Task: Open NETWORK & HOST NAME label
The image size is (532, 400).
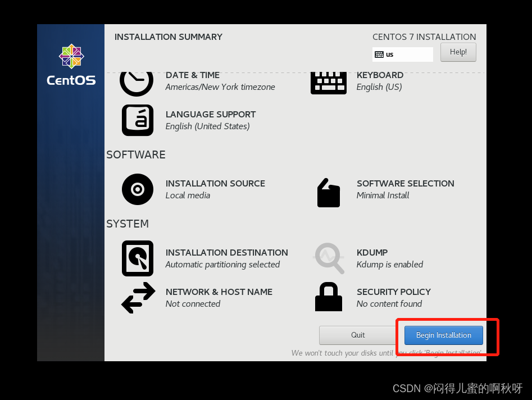Action: (219, 292)
